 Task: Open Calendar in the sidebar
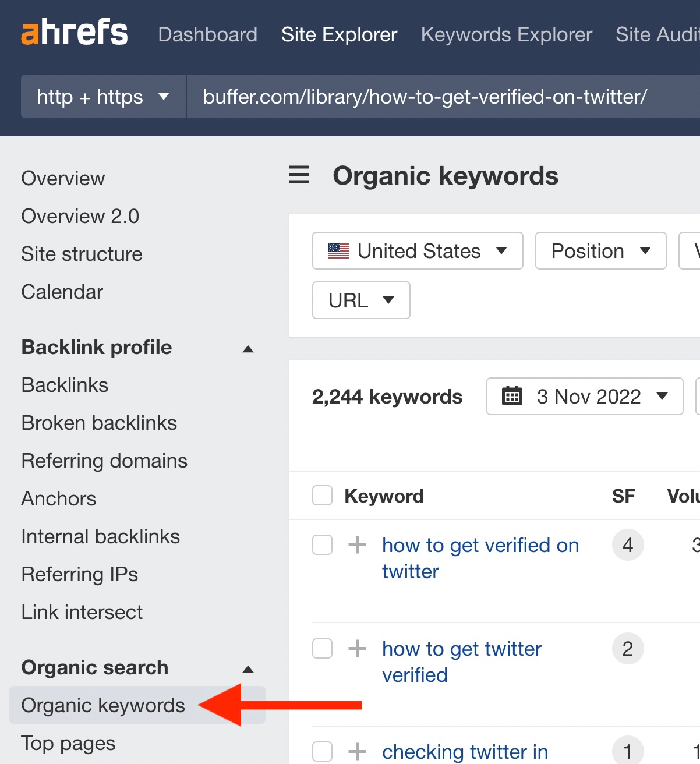click(x=62, y=292)
